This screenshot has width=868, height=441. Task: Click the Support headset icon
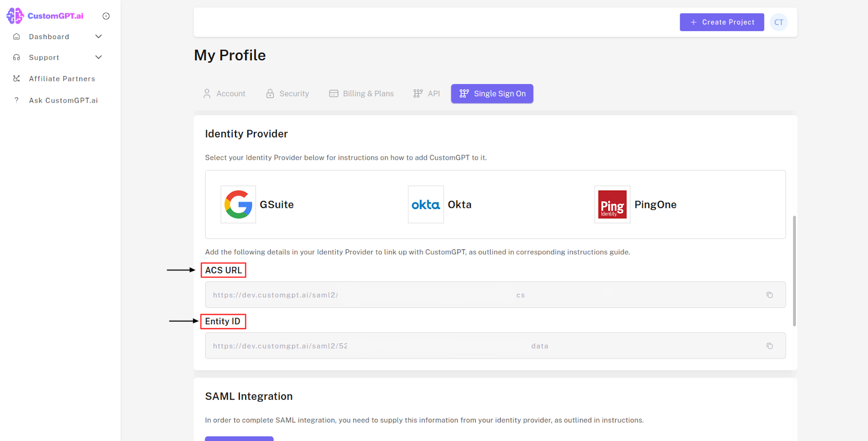pos(17,57)
